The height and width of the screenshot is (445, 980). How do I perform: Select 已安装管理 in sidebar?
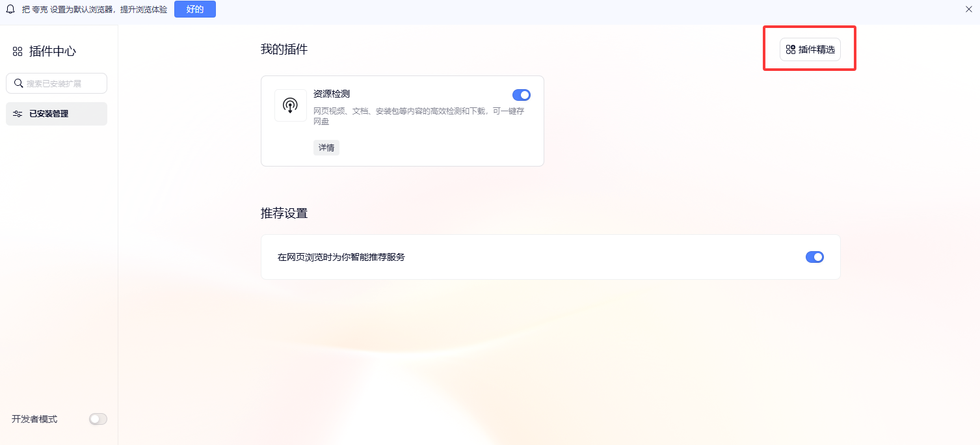(57, 113)
